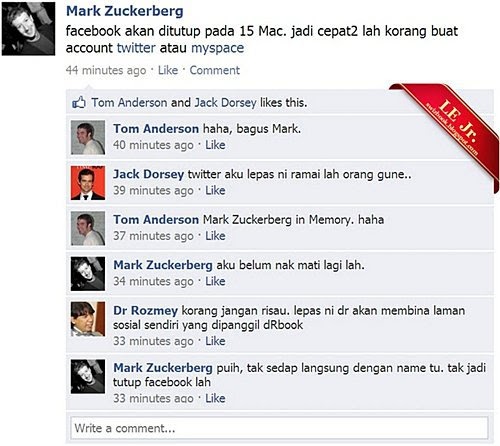
Task: Like Dr Rozmey's dRbook comment
Action: click(215, 341)
